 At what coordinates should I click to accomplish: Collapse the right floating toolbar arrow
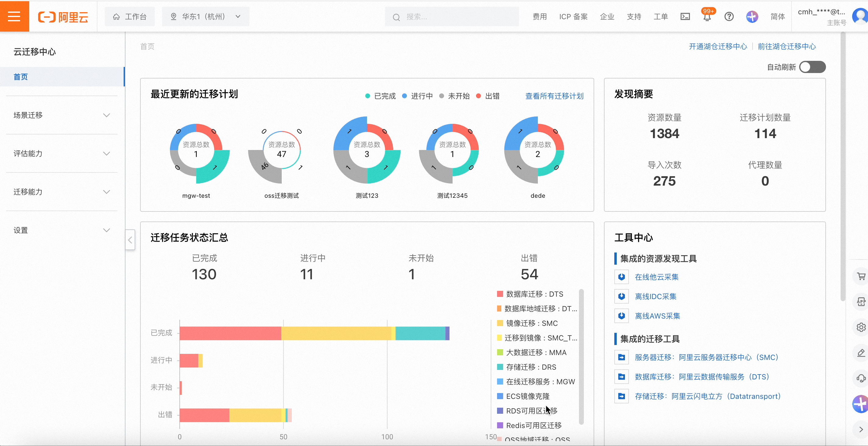[861, 429]
